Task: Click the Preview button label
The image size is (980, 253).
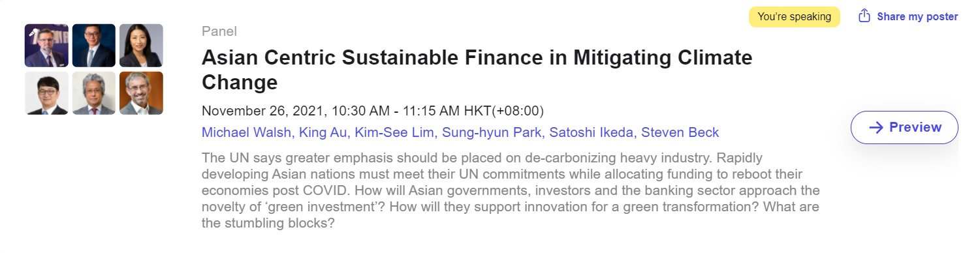Action: point(915,127)
